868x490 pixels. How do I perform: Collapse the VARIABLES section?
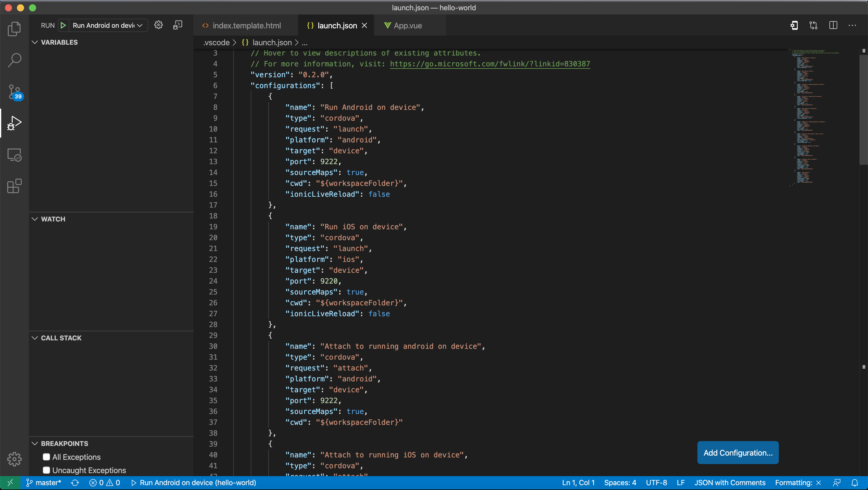34,42
